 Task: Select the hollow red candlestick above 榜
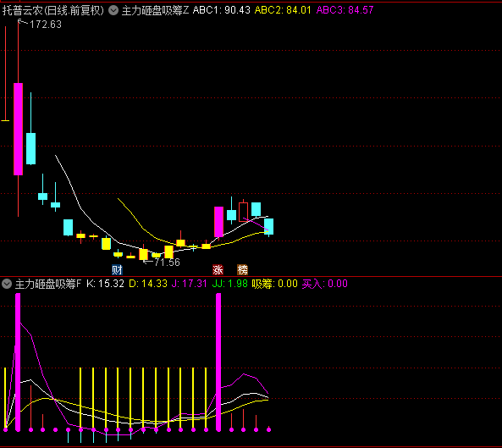click(x=243, y=212)
